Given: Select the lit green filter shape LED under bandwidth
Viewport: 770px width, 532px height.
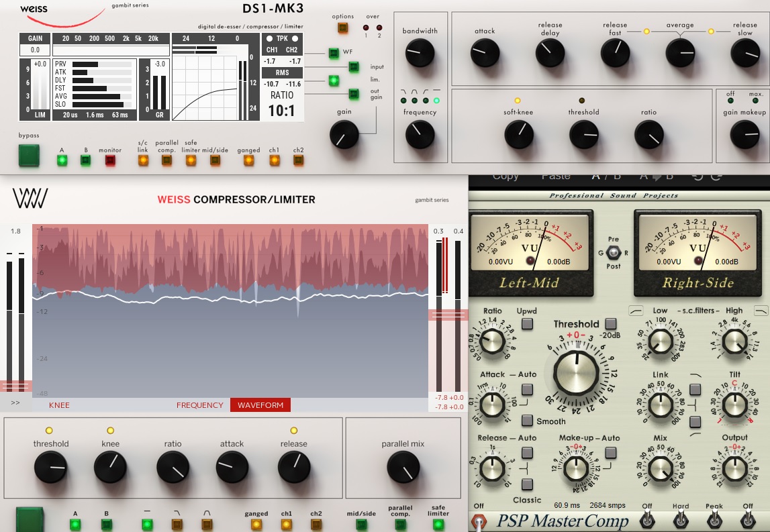Looking at the screenshot, I should click(436, 101).
